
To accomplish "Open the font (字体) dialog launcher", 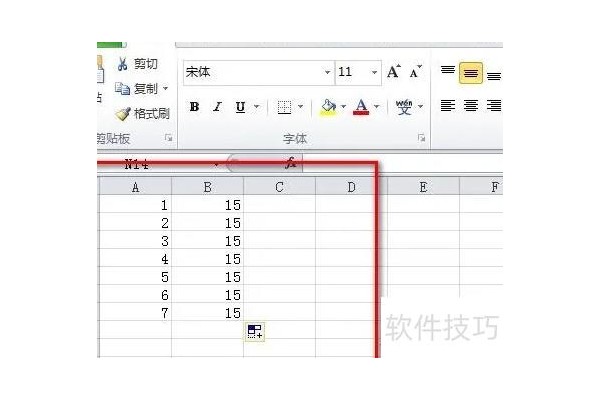I will click(x=421, y=138).
